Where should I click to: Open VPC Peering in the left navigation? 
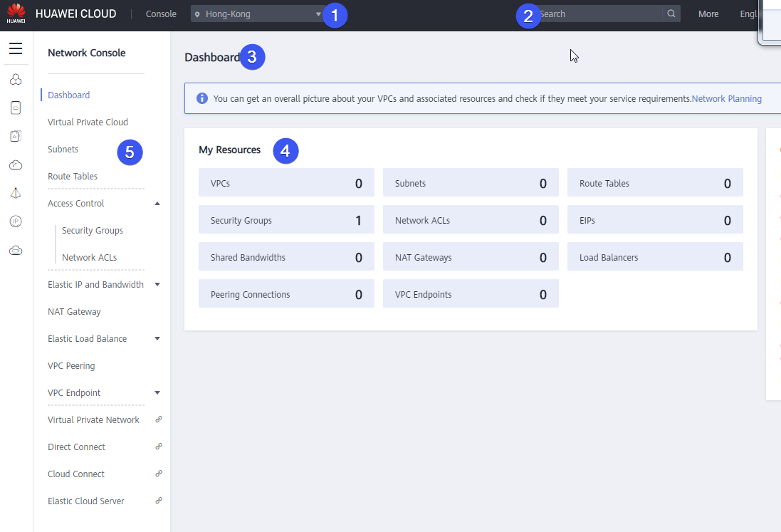tap(71, 365)
